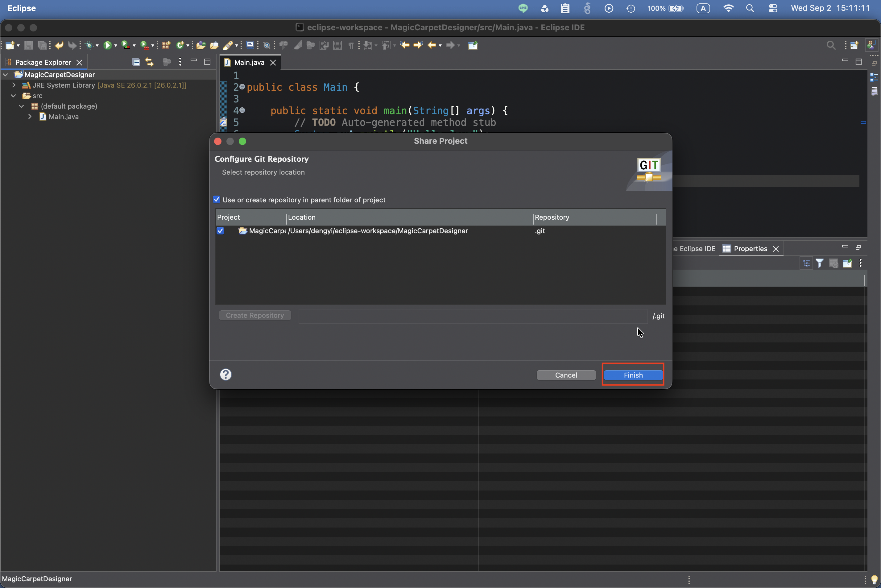Open the macOS Spotlight search icon
Screen dimensions: 881x588
pyautogui.click(x=750, y=8)
